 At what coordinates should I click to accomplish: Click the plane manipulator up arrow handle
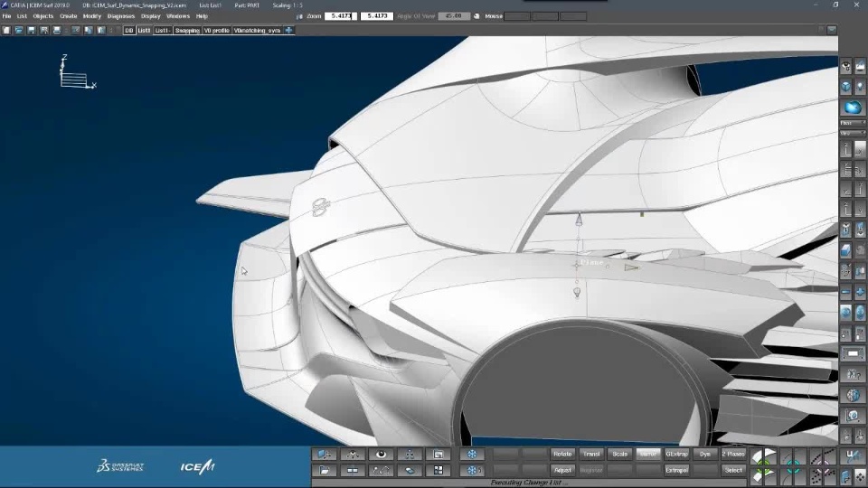pos(579,219)
